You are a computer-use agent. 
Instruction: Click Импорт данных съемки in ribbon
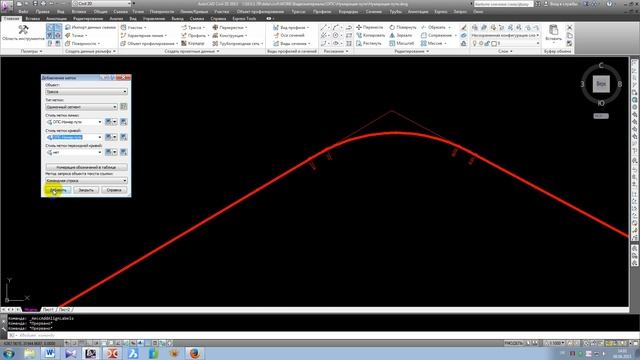click(x=90, y=27)
